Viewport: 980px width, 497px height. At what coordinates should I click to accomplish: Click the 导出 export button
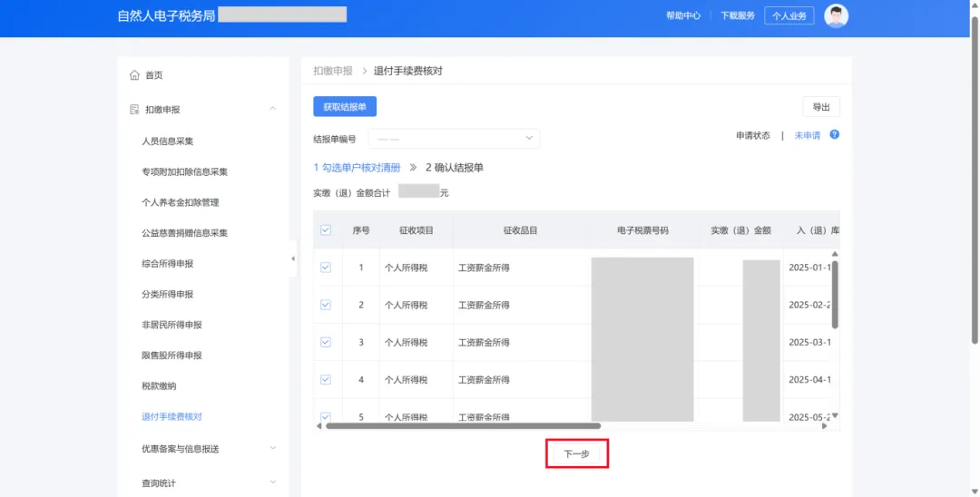[821, 107]
